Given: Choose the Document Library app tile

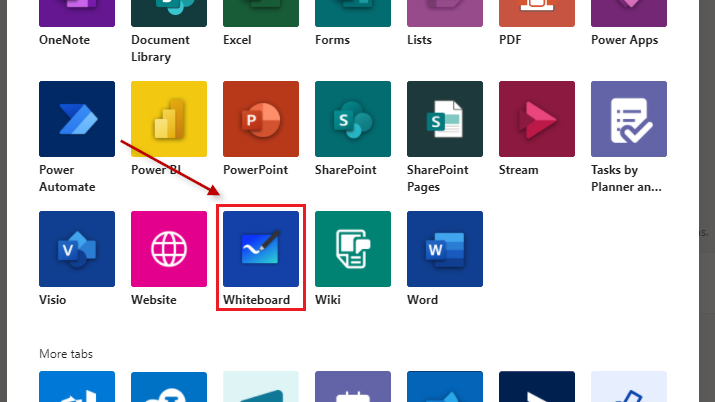Looking at the screenshot, I should pyautogui.click(x=169, y=13).
